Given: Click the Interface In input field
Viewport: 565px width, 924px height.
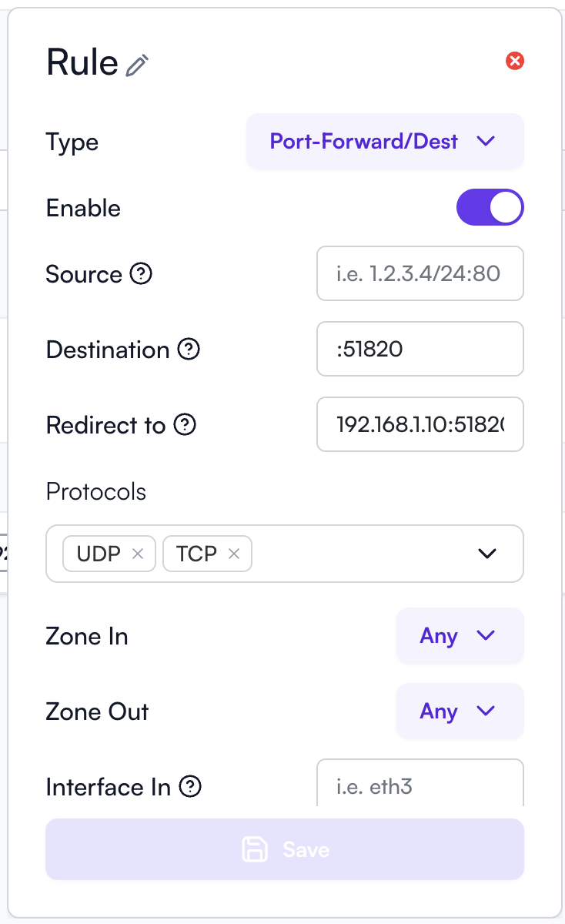Looking at the screenshot, I should [x=420, y=785].
